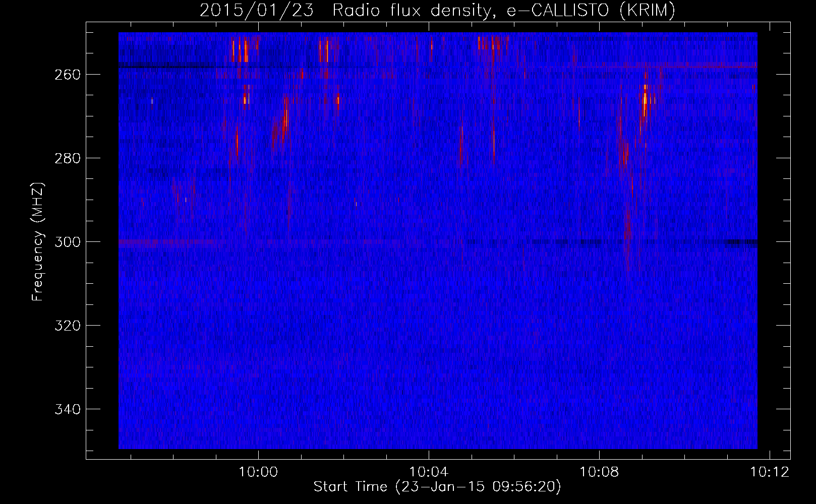
Task: Click the "Frequency (MHZ)" axis label
Action: 38,241
